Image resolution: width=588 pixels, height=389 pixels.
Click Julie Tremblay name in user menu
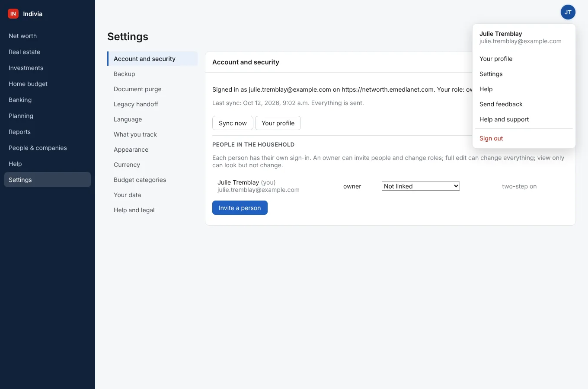[501, 34]
